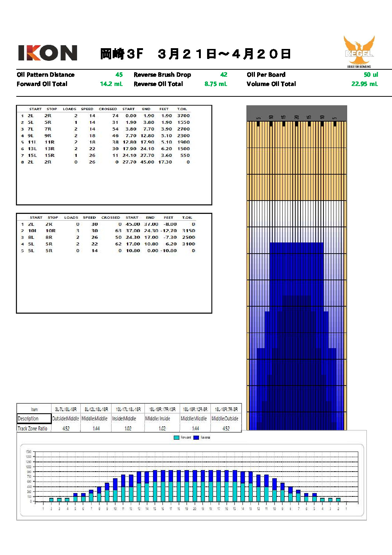Click the Oil Pattern Distance value 45
The height and width of the screenshot is (555, 392).
(119, 75)
